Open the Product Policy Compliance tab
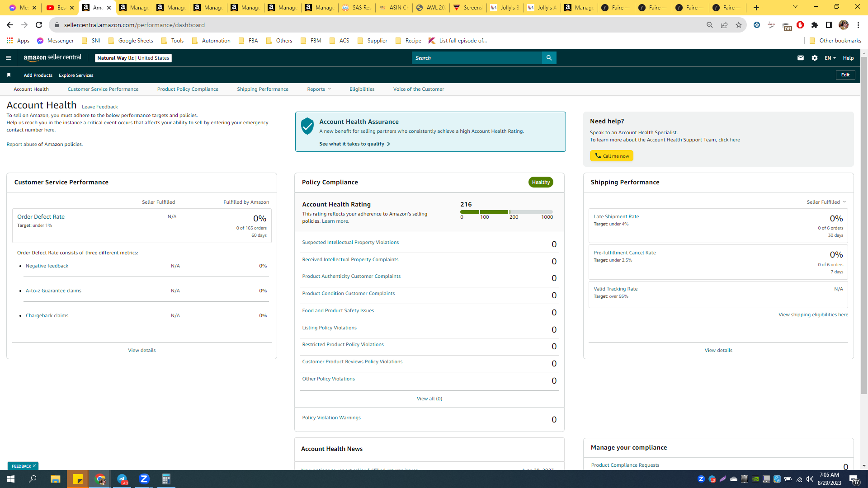Screen dimensions: 868x488 point(188,89)
